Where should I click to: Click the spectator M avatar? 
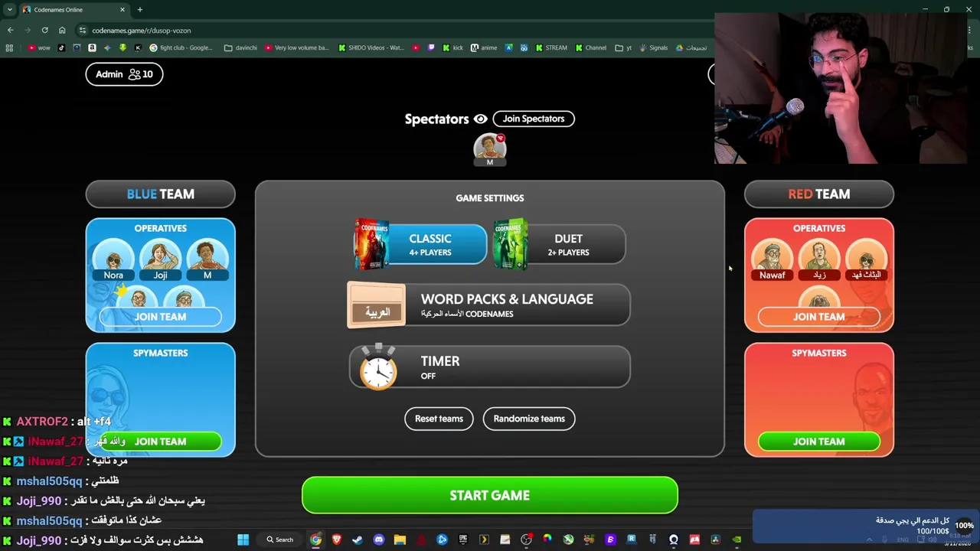tap(490, 149)
